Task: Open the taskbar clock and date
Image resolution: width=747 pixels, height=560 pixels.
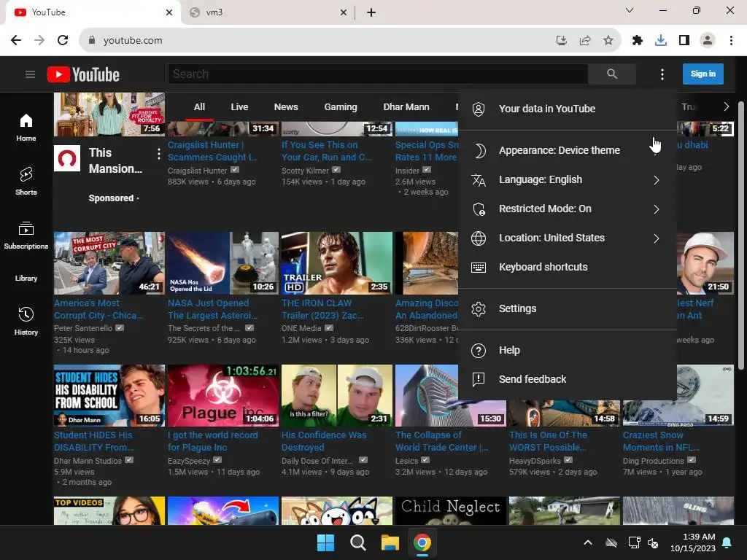Action: (x=693, y=542)
